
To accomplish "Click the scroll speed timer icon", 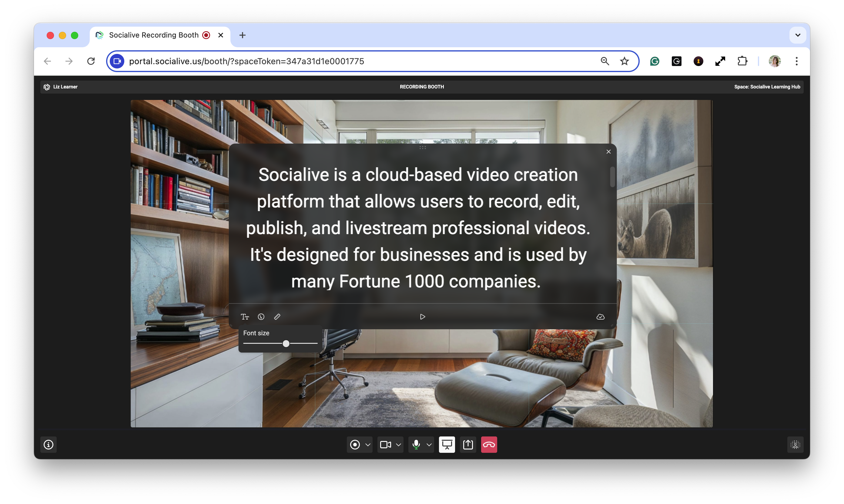I will coord(261,317).
